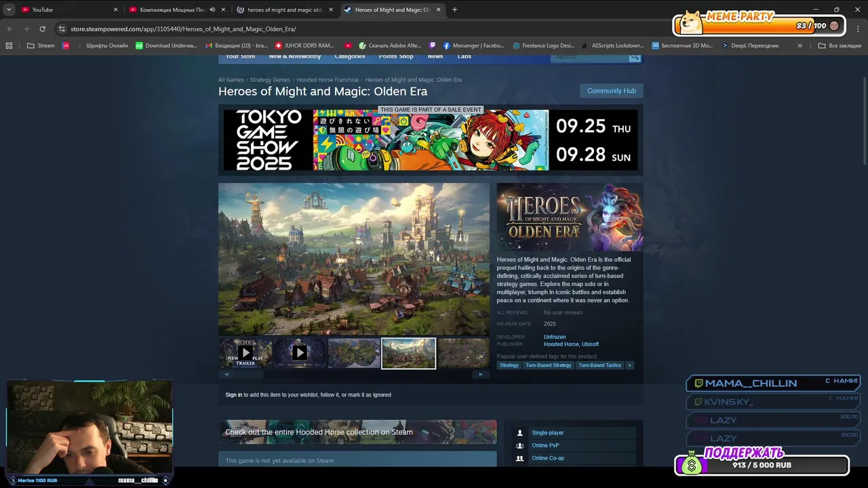View site information icon in address bar
Image resolution: width=868 pixels, height=488 pixels.
62,28
